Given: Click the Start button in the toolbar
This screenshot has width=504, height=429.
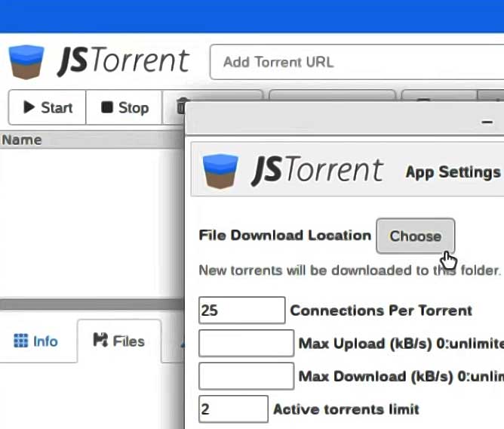Looking at the screenshot, I should pyautogui.click(x=48, y=107).
